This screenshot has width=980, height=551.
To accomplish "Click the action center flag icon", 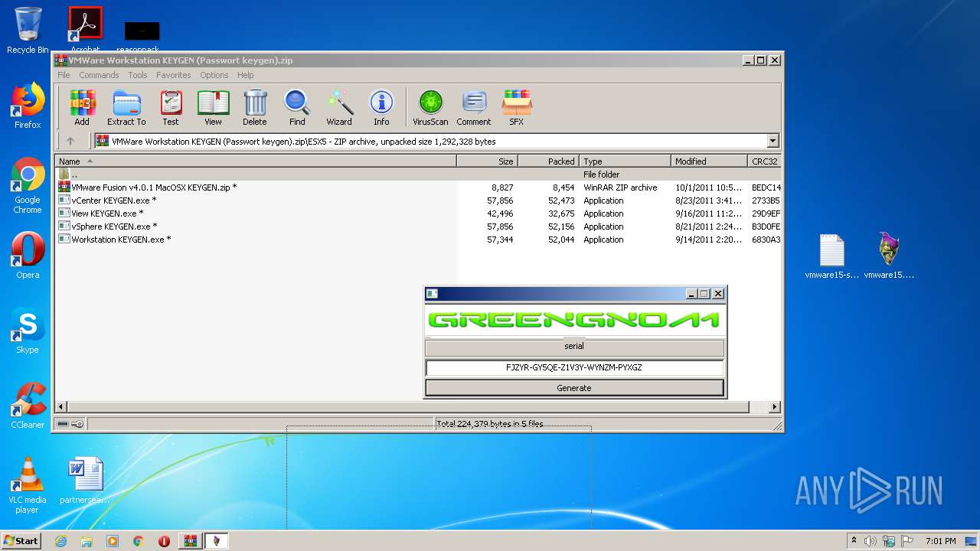I will 907,541.
